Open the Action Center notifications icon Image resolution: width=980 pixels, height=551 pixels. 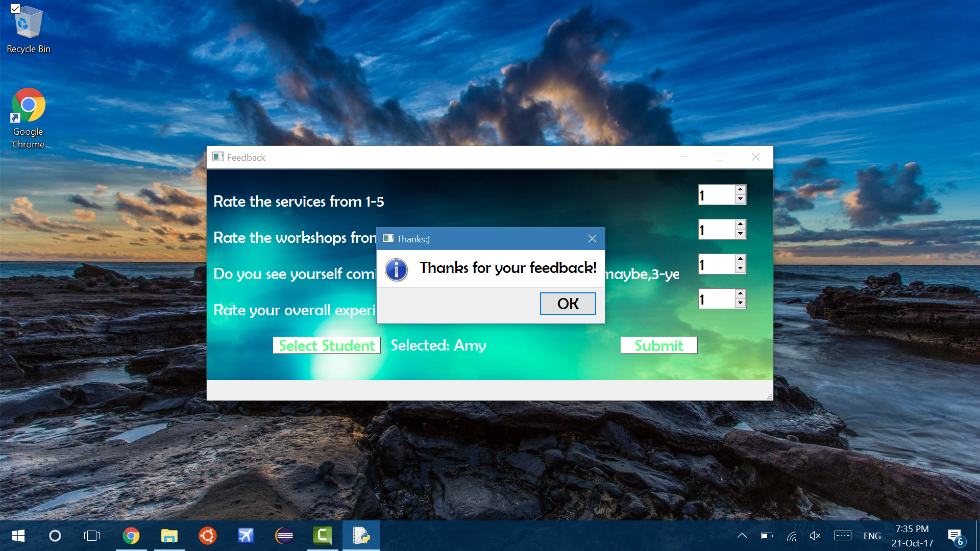pos(955,536)
